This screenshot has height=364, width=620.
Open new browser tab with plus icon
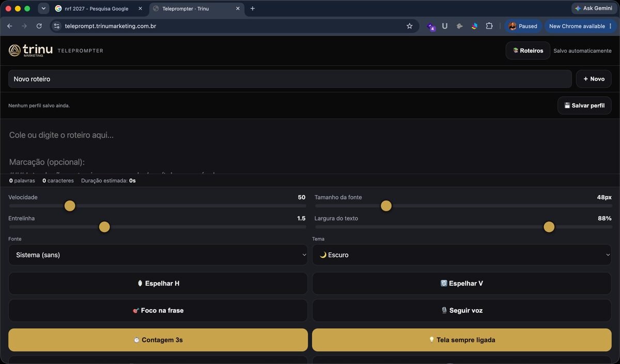click(253, 8)
